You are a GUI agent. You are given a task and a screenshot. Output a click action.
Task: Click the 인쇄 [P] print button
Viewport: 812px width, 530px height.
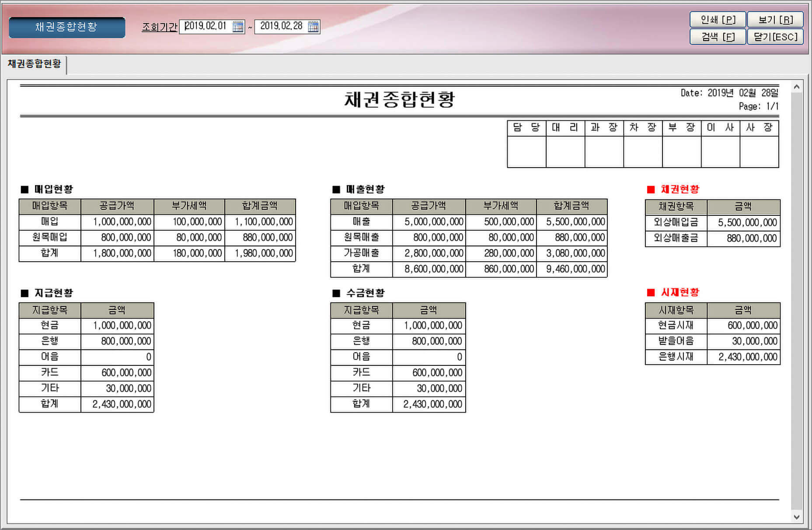(x=718, y=20)
